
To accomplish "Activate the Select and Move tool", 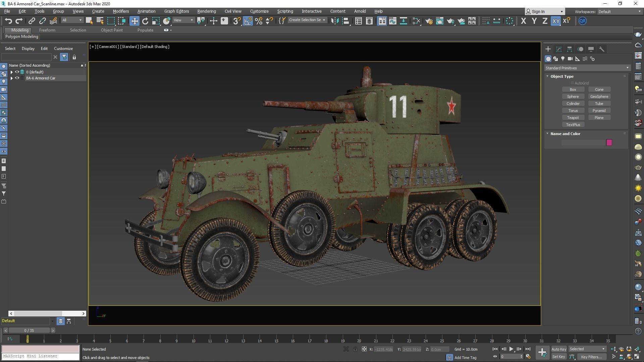I will (134, 21).
